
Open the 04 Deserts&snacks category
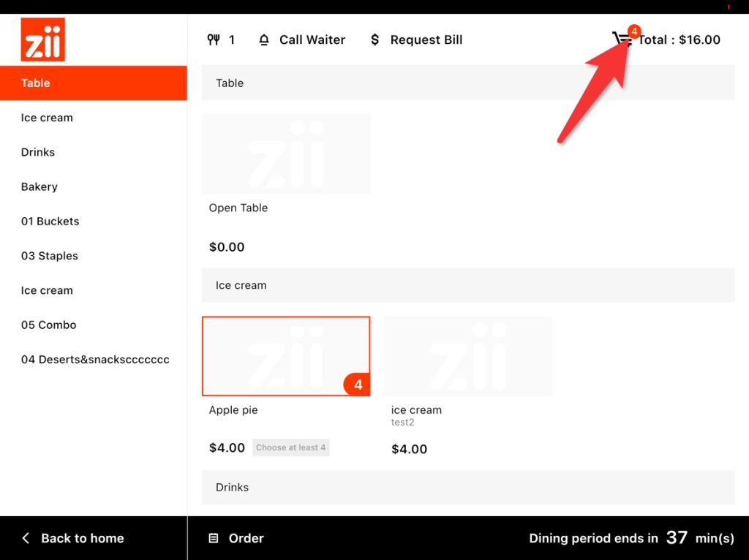94,359
